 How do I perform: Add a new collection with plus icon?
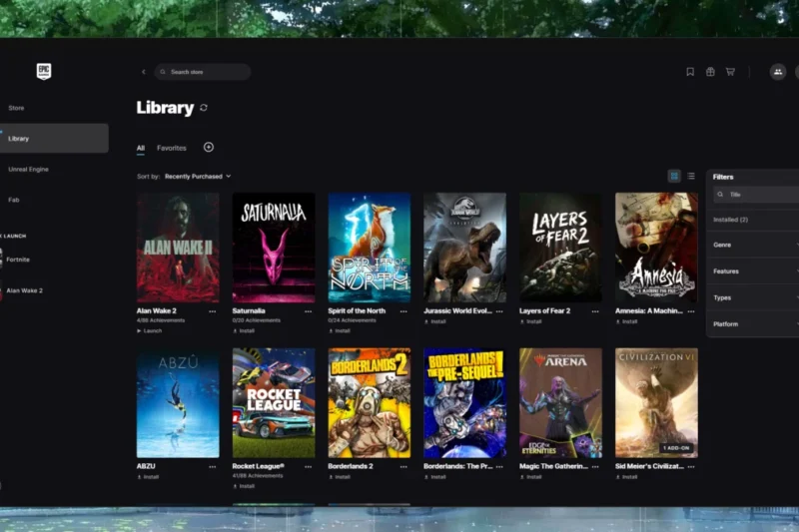coord(209,147)
